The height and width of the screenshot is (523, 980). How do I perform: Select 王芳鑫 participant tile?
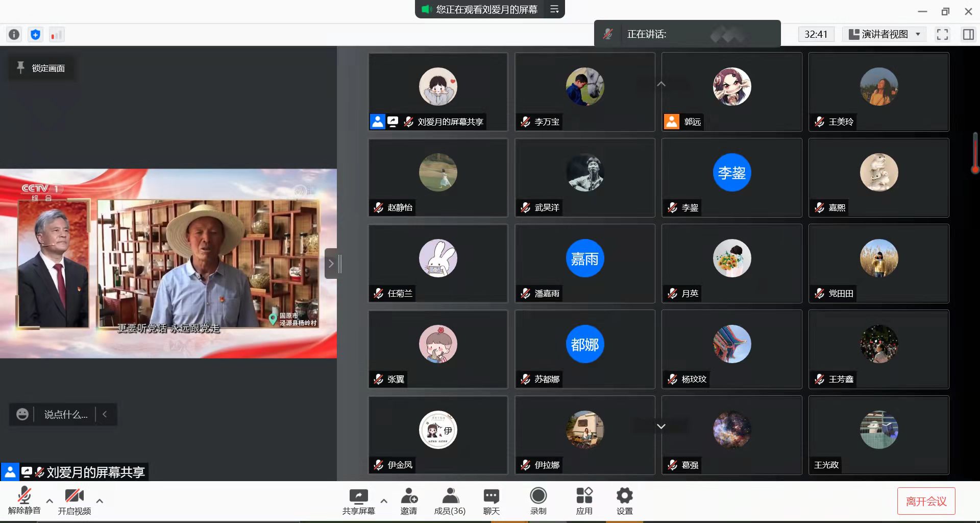pyautogui.click(x=879, y=349)
